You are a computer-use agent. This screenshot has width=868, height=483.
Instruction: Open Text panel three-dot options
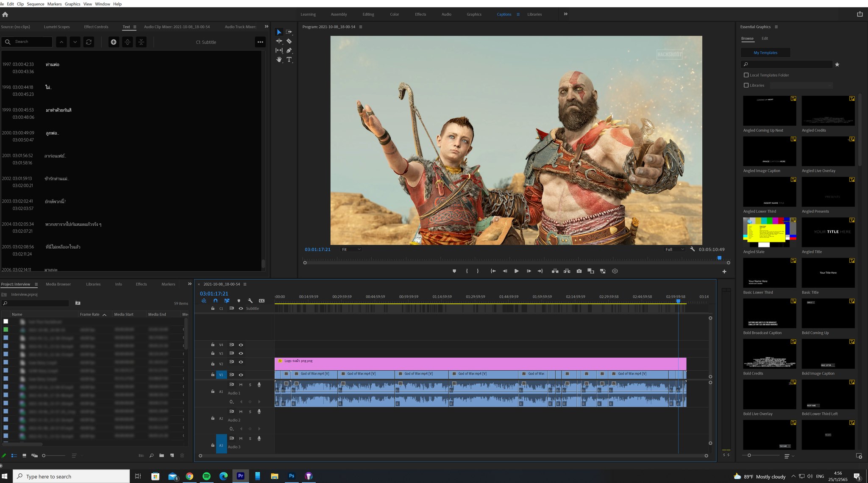pyautogui.click(x=260, y=42)
